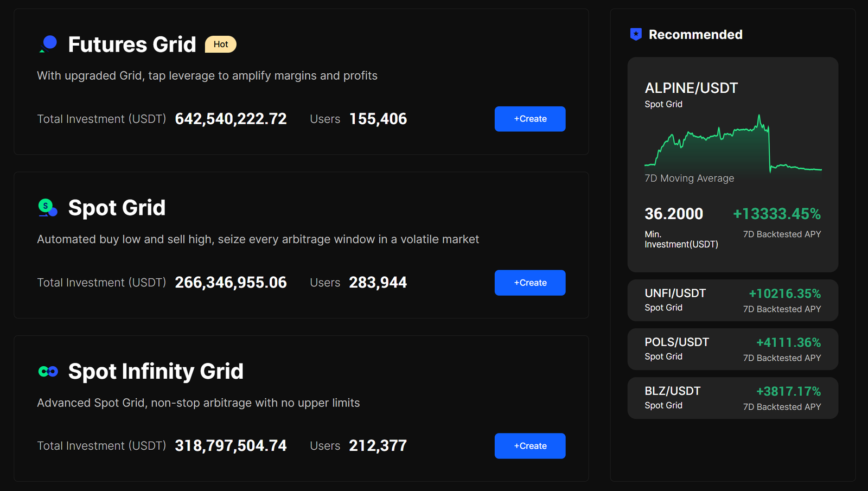Click the plus icon inside the Futures Grid Create button
868x491 pixels.
pyautogui.click(x=518, y=119)
